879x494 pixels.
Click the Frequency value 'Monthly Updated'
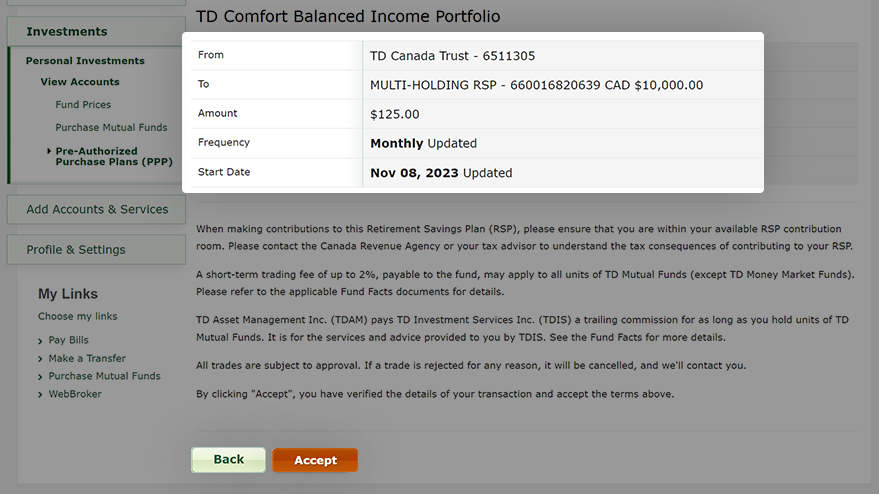(423, 144)
